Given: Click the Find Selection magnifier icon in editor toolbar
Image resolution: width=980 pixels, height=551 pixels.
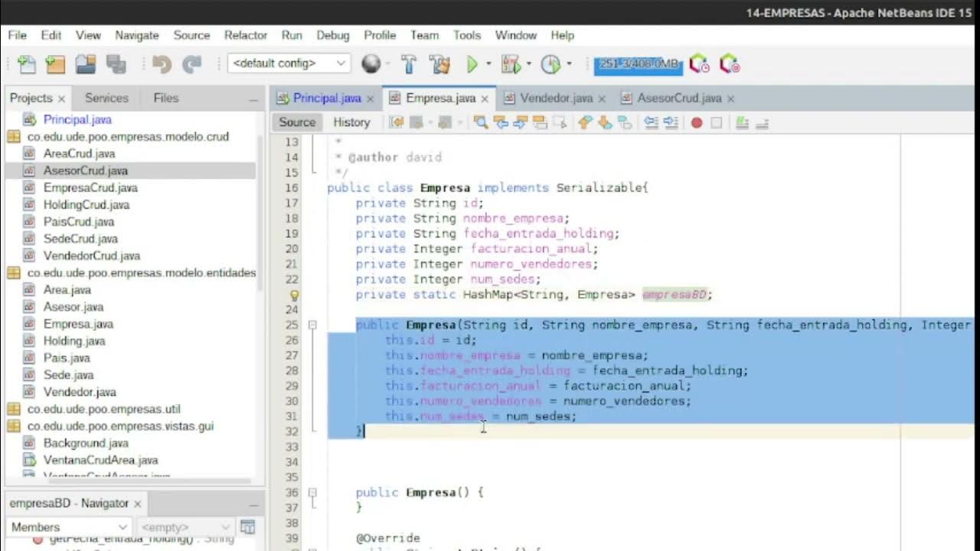Looking at the screenshot, I should point(481,122).
